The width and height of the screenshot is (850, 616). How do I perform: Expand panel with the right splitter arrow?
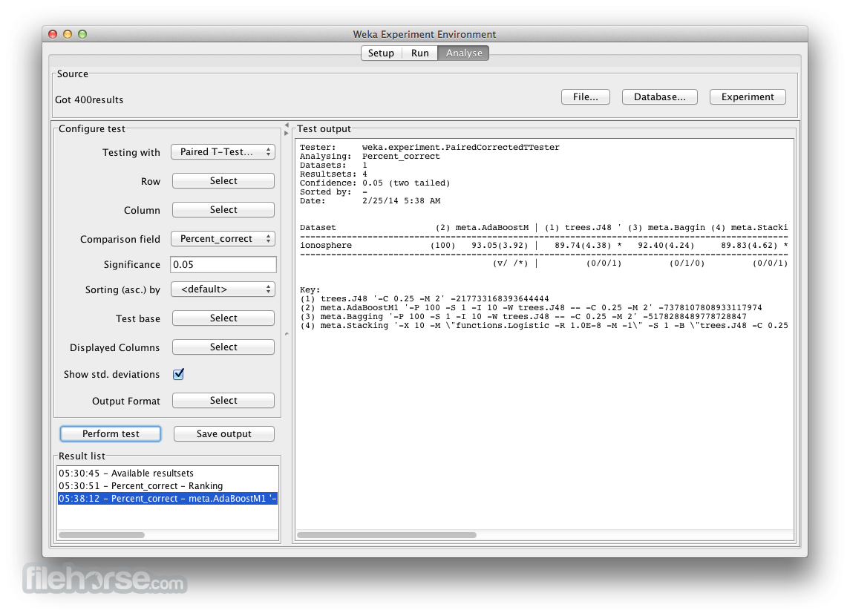pos(287,133)
